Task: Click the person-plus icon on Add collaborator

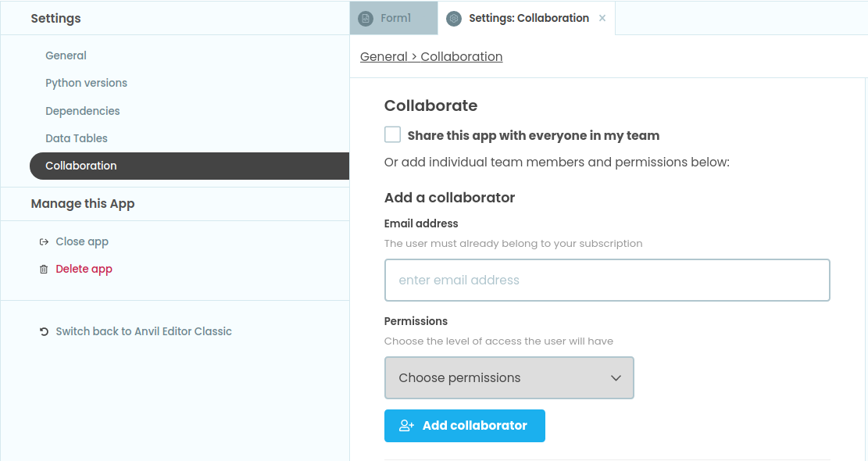Action: 405,425
